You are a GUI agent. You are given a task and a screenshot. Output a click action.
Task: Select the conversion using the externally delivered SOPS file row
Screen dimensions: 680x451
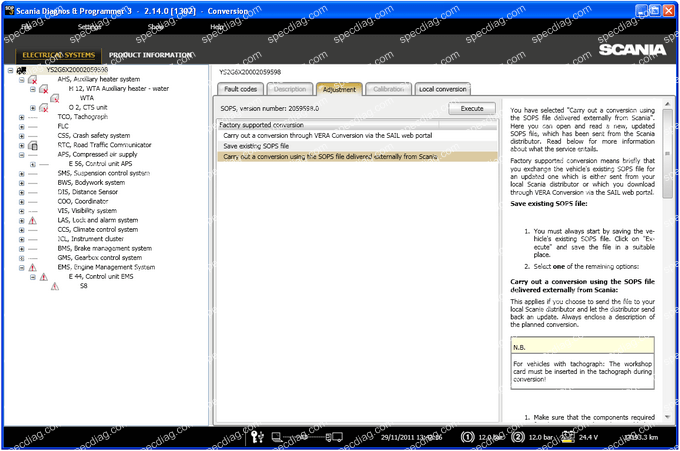pyautogui.click(x=357, y=157)
